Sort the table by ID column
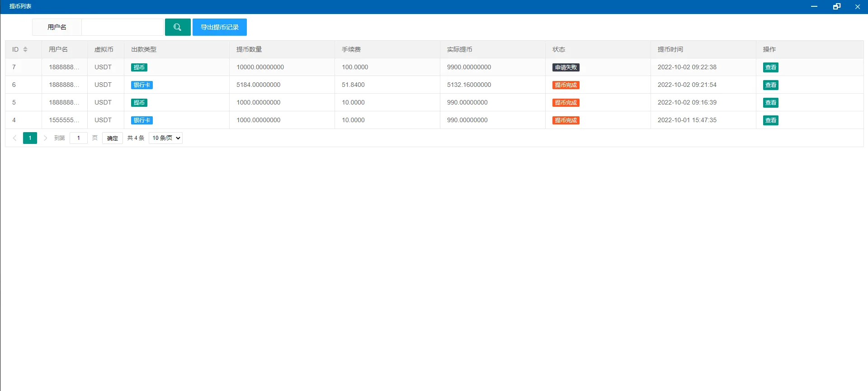Viewport: 868px width, 391px height. tap(25, 49)
